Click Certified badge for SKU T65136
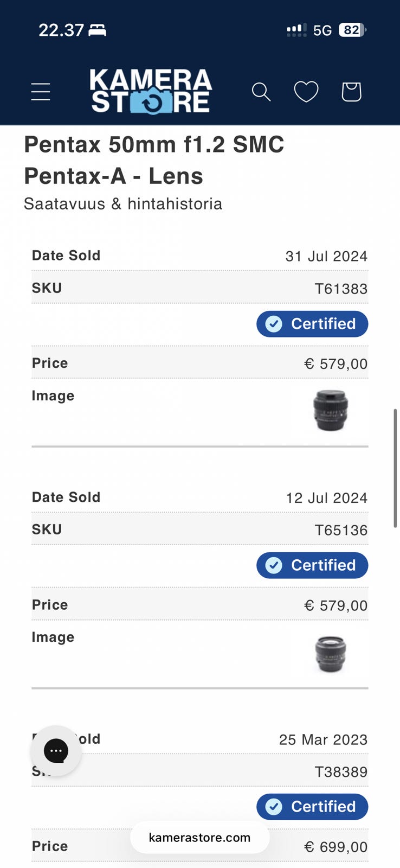The width and height of the screenshot is (400, 868). click(312, 565)
